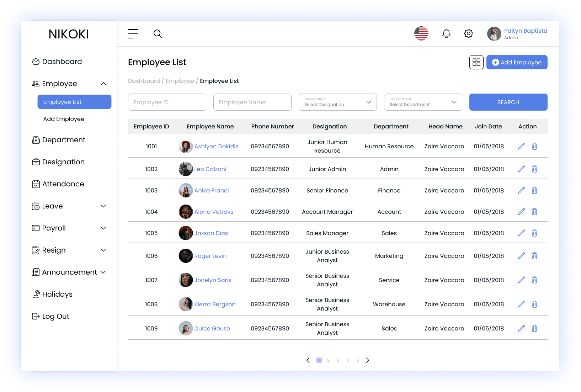Open the Select Designation dropdown
581x392 pixels.
pos(337,102)
